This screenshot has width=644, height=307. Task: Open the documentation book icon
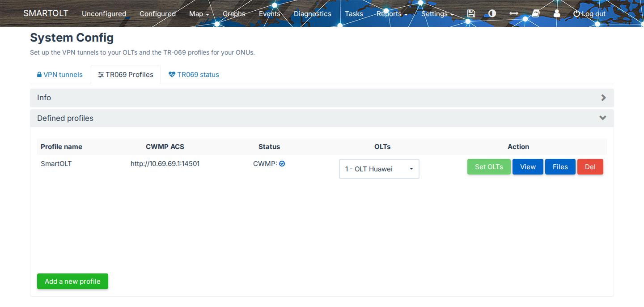pos(536,14)
